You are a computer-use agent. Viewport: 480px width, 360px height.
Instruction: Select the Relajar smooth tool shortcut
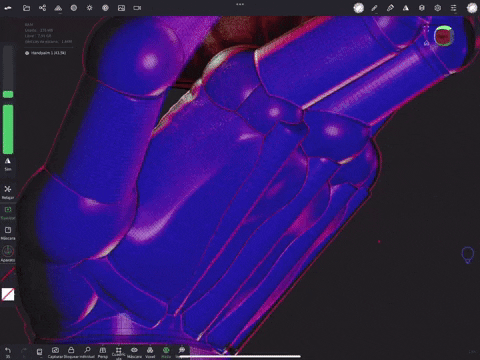tap(8, 192)
